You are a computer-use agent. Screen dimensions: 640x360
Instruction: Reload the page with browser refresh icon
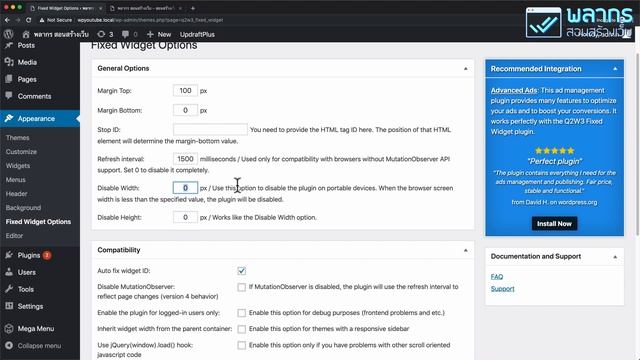[28, 20]
